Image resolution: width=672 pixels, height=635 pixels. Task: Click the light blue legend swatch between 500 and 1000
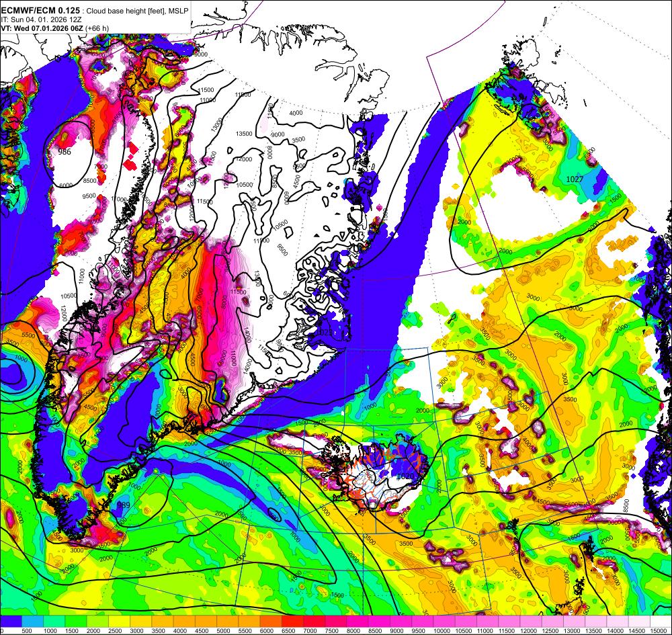point(32,621)
